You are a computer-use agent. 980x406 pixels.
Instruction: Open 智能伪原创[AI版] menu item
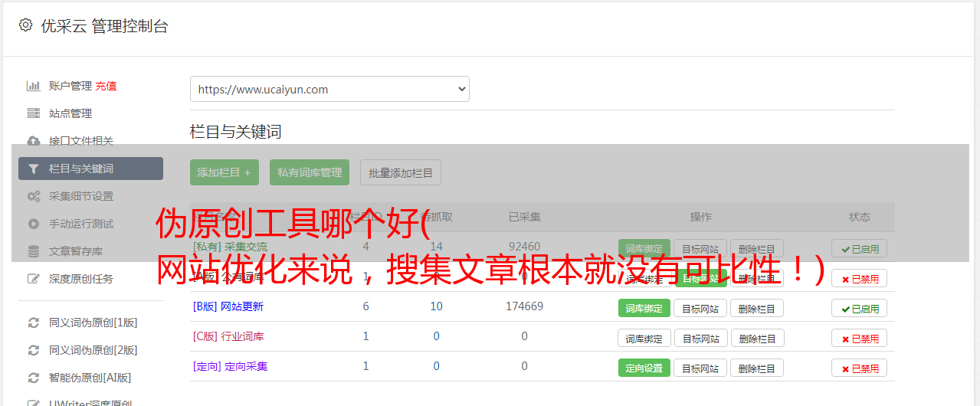click(90, 378)
